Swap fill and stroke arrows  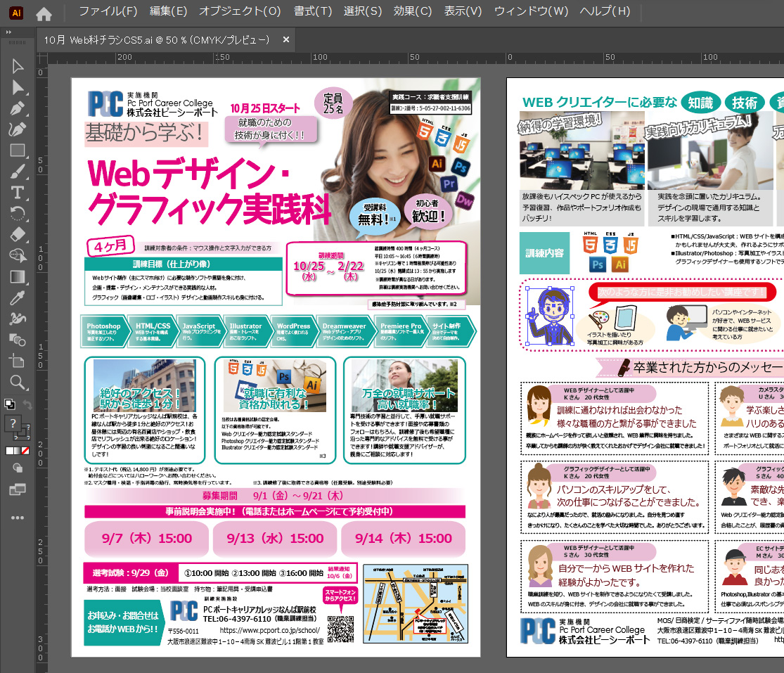[27, 404]
